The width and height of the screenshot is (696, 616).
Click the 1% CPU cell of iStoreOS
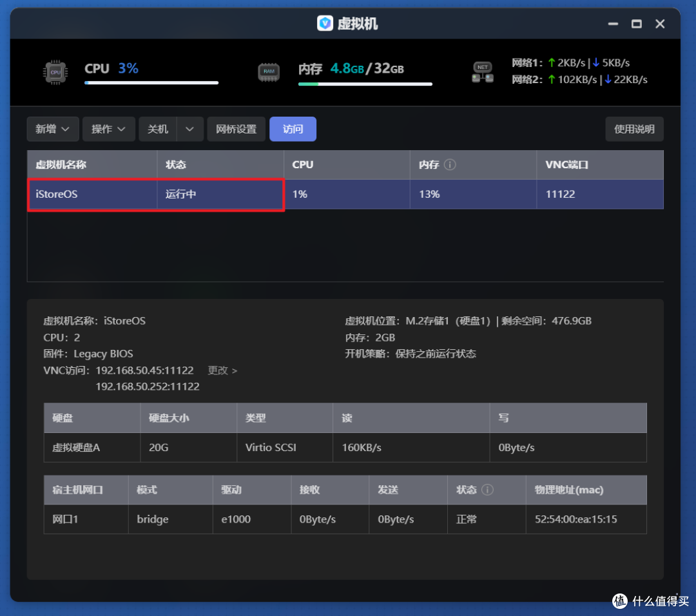click(x=347, y=194)
